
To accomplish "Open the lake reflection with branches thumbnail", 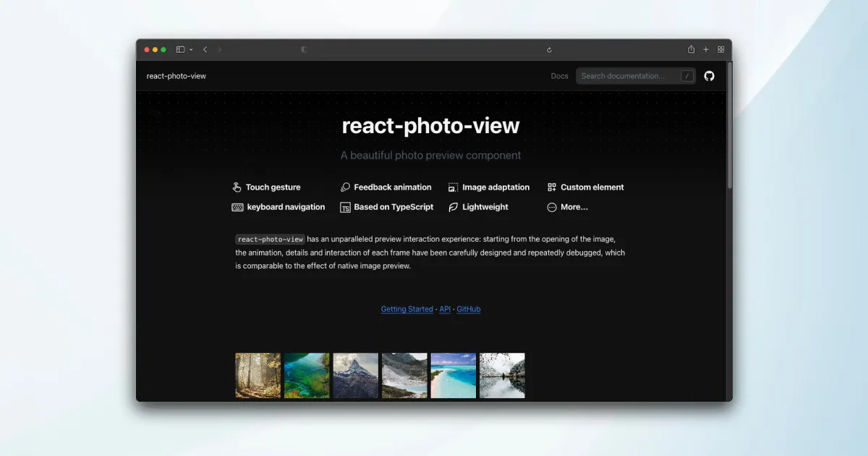I will pyautogui.click(x=502, y=376).
